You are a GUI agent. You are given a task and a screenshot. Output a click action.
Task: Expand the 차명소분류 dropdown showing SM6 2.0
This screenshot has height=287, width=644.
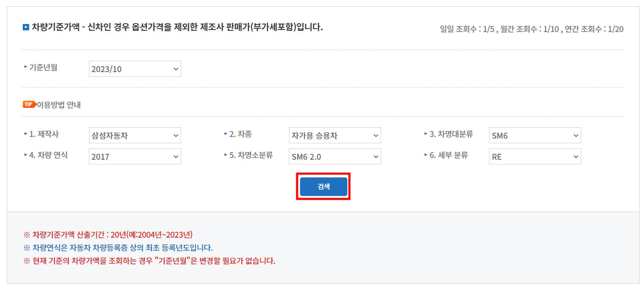click(x=335, y=156)
